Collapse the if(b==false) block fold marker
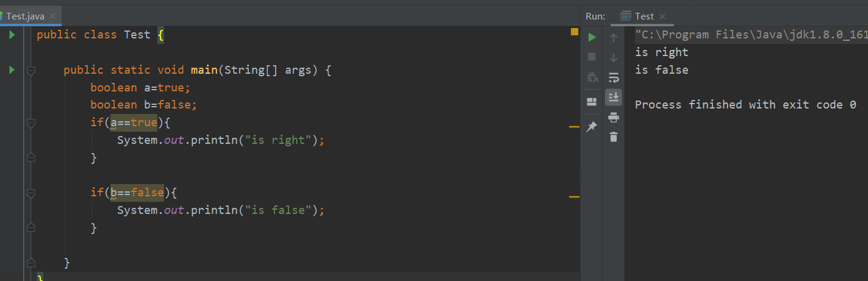The height and width of the screenshot is (281, 868). (31, 193)
